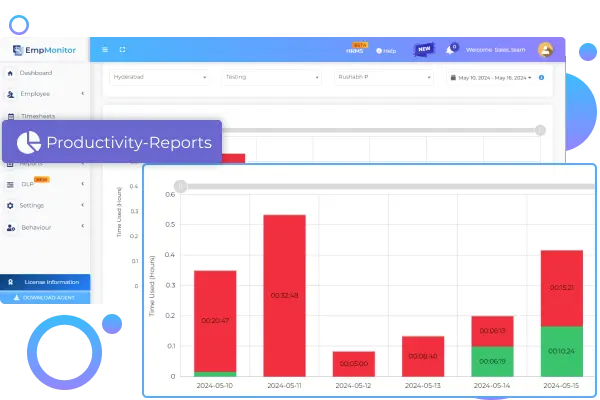Image resolution: width=600 pixels, height=400 pixels.
Task: Click the hamburger menu icon in header
Action: (105, 49)
